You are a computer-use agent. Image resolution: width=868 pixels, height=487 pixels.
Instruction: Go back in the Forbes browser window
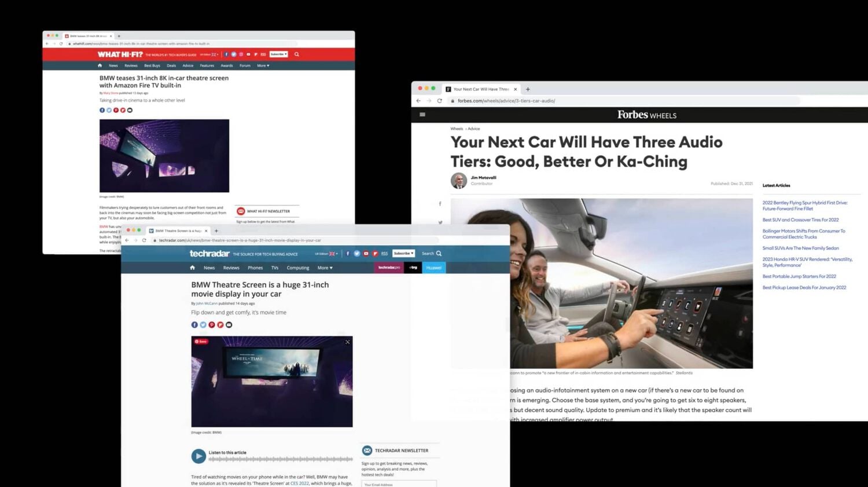(x=418, y=101)
